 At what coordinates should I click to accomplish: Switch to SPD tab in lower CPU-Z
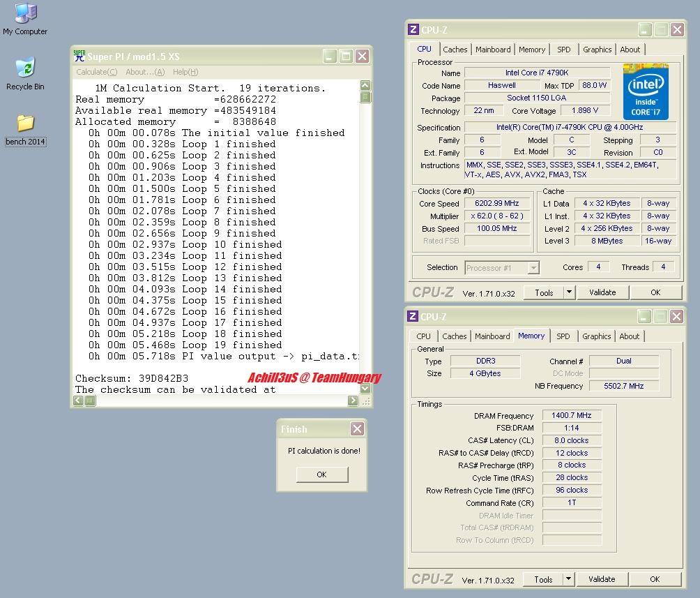(563, 336)
